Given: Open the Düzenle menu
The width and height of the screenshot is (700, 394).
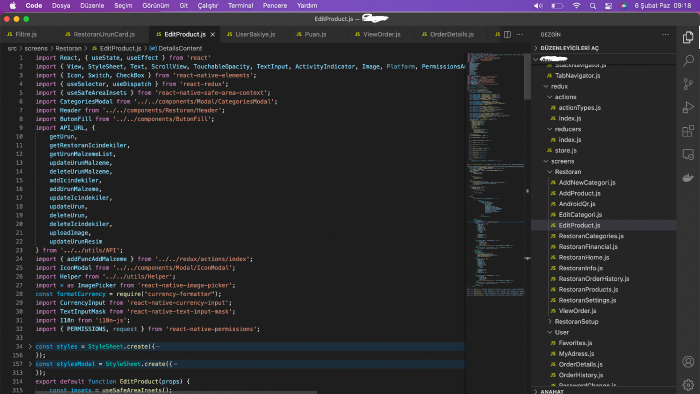Looking at the screenshot, I should 92,6.
